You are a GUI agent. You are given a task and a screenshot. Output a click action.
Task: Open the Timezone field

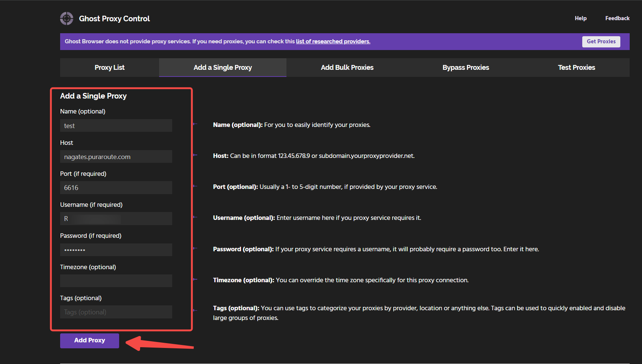pos(116,281)
